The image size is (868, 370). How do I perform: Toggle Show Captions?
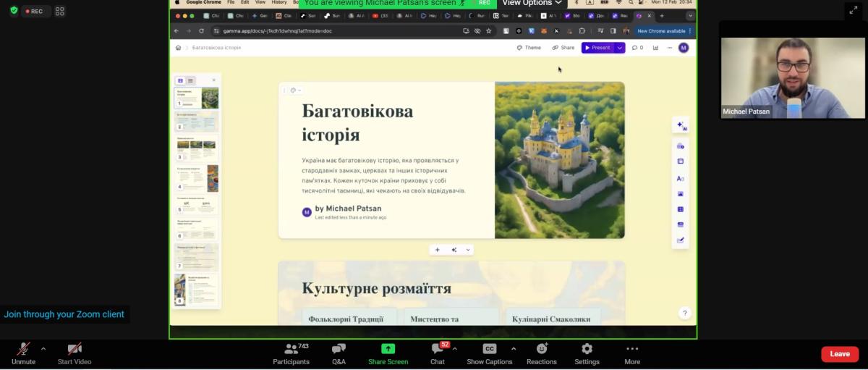click(x=489, y=353)
